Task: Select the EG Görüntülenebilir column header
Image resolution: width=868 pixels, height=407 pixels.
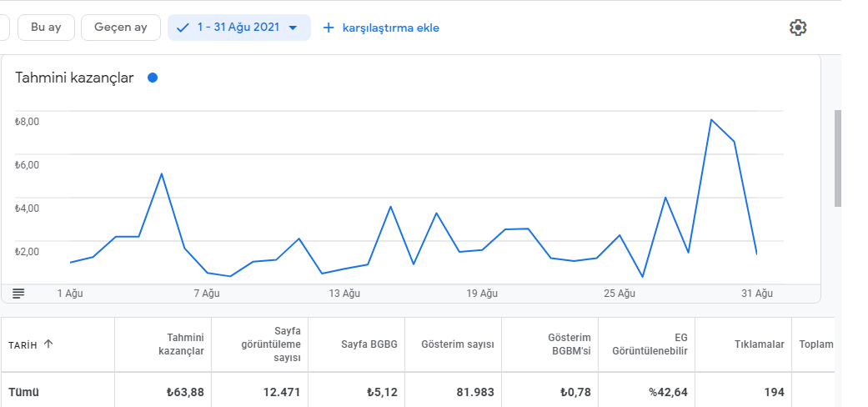Action: (x=650, y=344)
